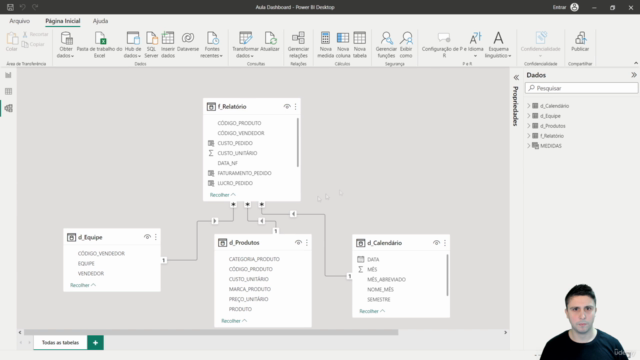The image size is (640, 360).
Task: Create a Nova medida
Action: 325,44
